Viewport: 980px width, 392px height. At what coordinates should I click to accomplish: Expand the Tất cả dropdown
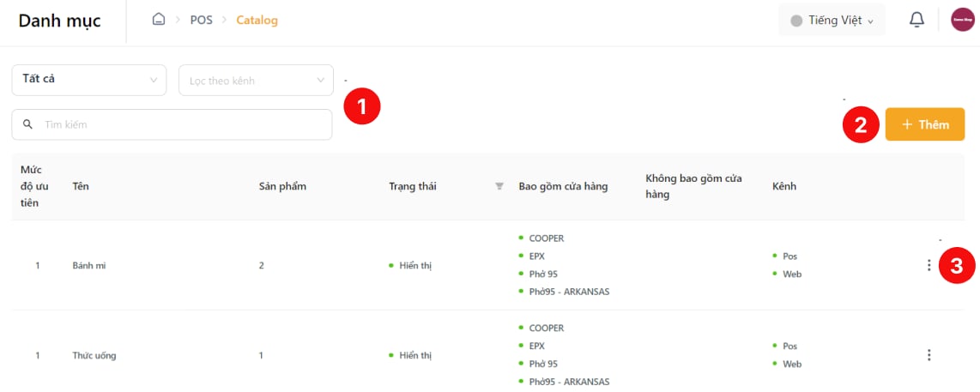click(89, 80)
